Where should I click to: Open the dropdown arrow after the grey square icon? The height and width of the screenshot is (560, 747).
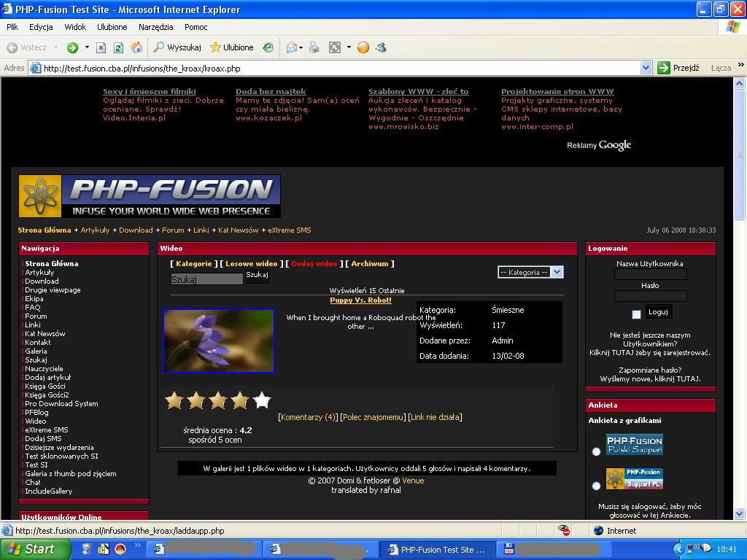click(x=349, y=47)
